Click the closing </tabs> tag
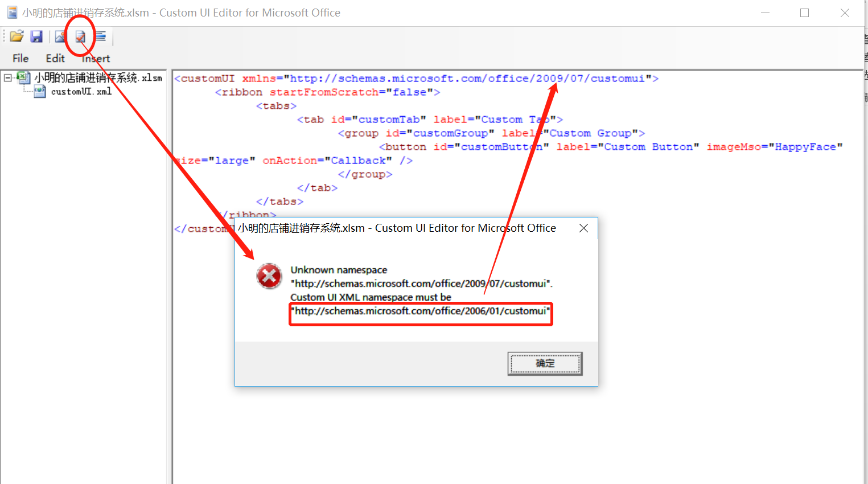The image size is (868, 484). click(x=279, y=202)
